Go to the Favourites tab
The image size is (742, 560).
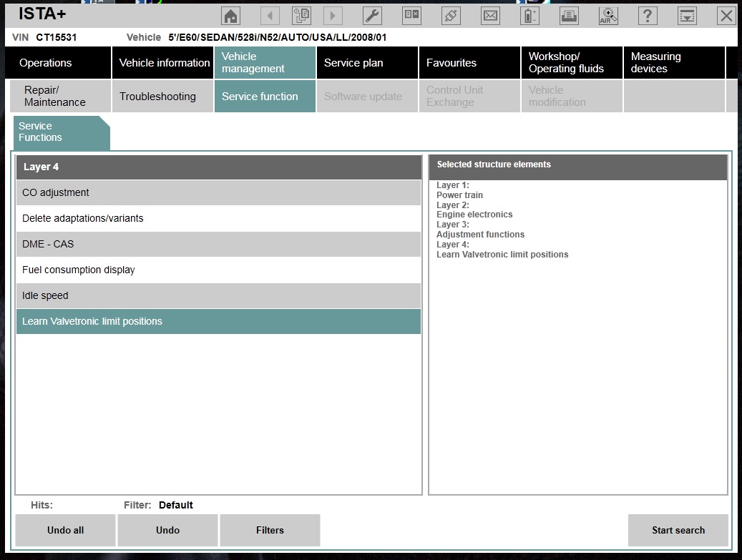(x=469, y=62)
